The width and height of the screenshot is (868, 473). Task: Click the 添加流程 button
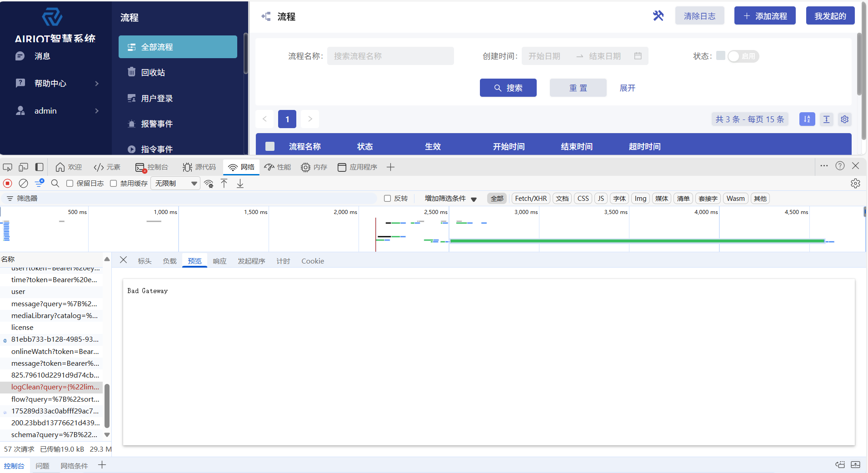click(764, 15)
